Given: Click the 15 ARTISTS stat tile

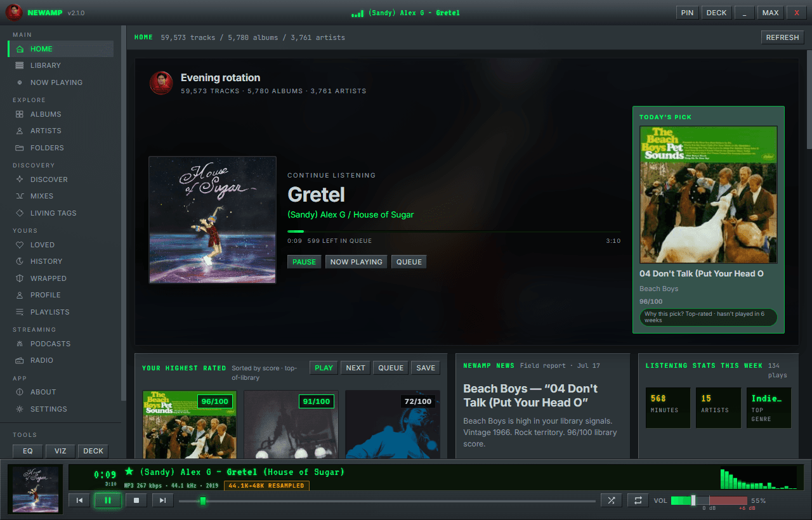Looking at the screenshot, I should tap(718, 408).
